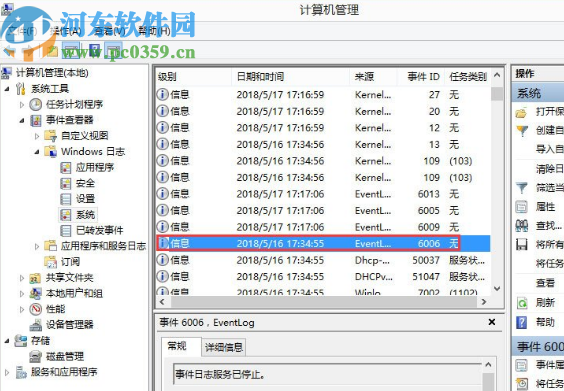The width and height of the screenshot is (564, 391).
Task: Click the event list scroll up arrow
Action: coord(497,75)
